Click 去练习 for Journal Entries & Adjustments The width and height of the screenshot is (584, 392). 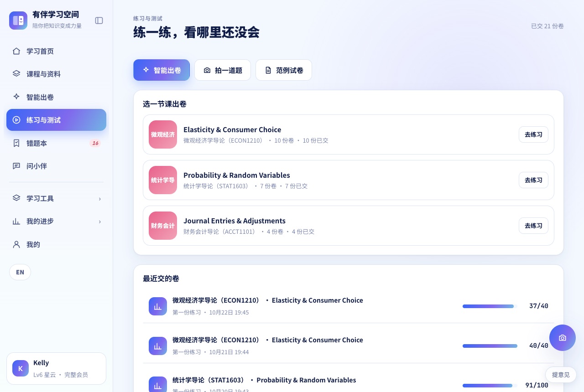point(533,226)
